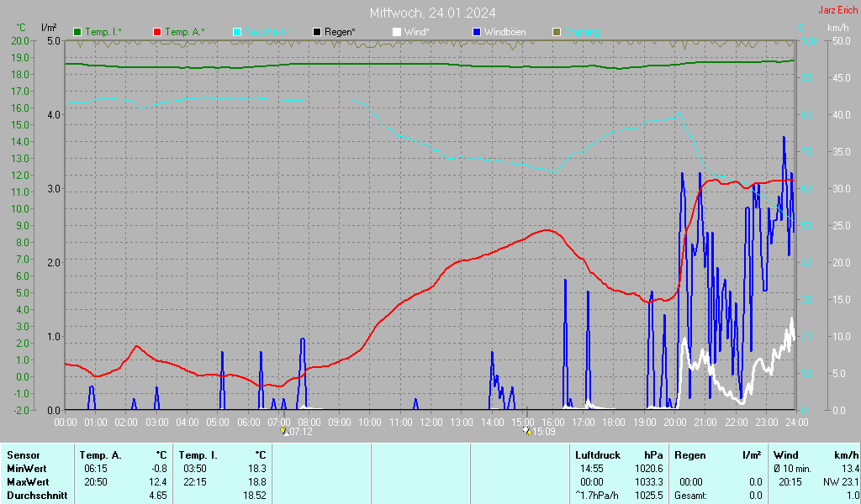Select the 'Regen*' legend label

[340, 32]
